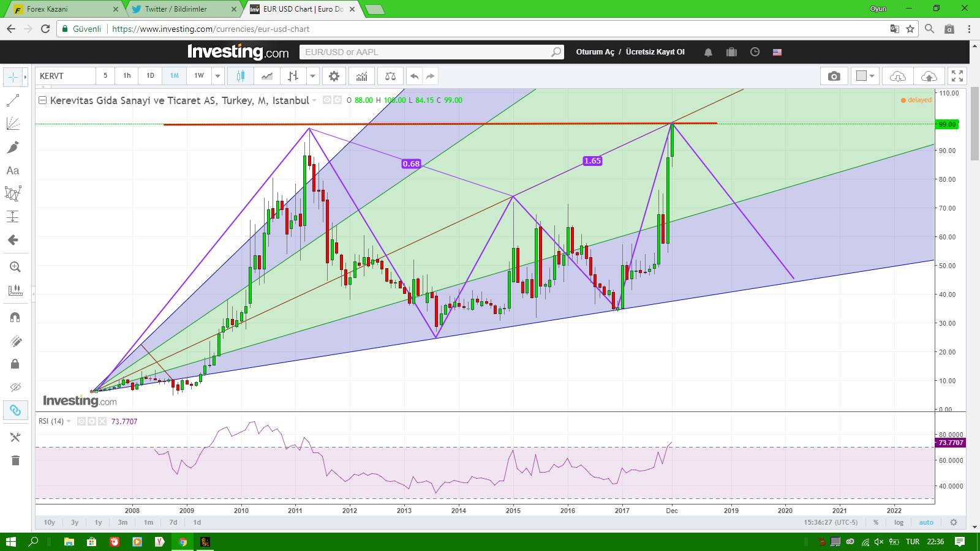Open the Windows Start menu
The height and width of the screenshot is (551, 980).
click(x=10, y=542)
